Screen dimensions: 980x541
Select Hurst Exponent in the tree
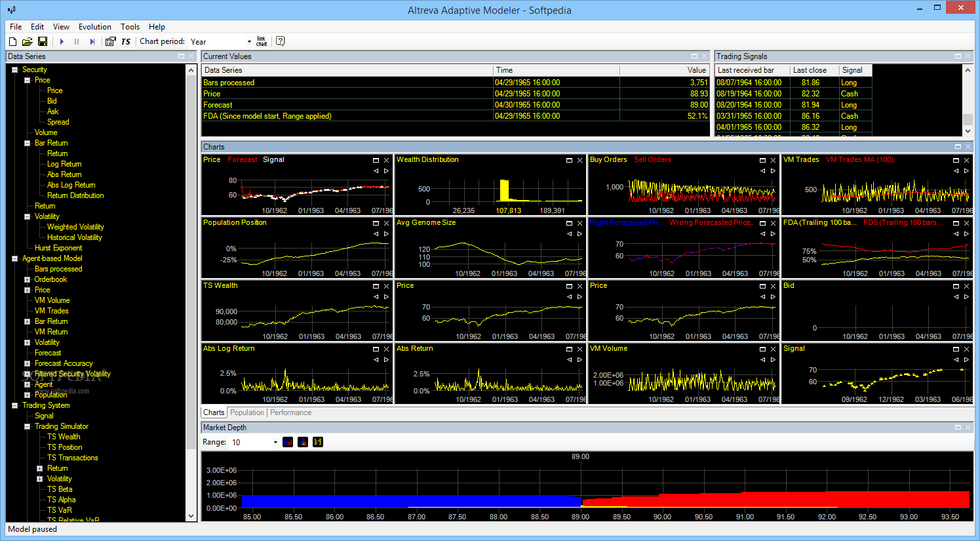[x=58, y=248]
